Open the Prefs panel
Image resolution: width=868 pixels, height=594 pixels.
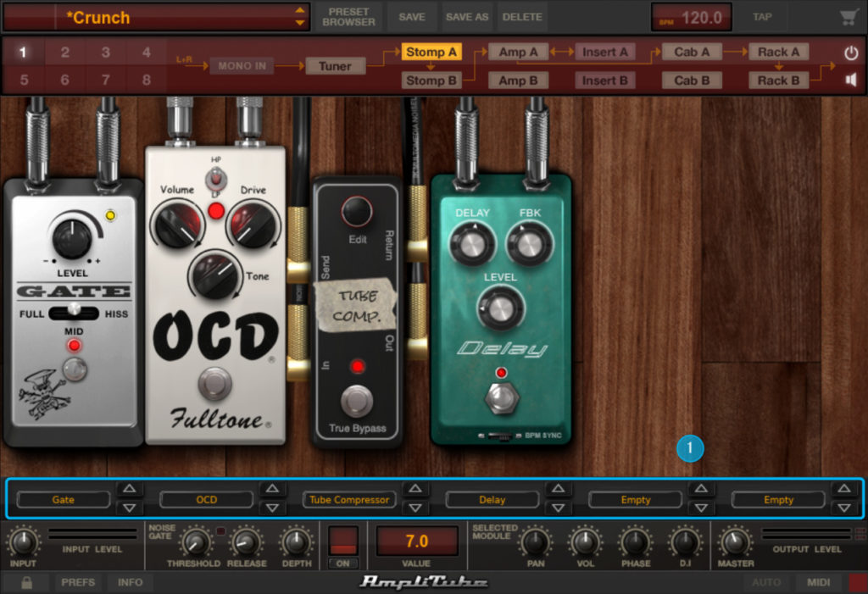[x=78, y=582]
